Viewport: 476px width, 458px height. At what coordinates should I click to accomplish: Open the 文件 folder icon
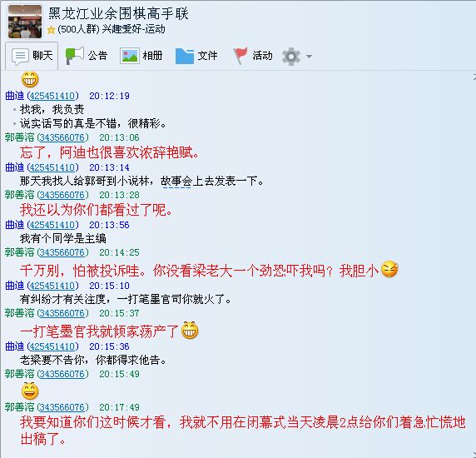pos(184,56)
